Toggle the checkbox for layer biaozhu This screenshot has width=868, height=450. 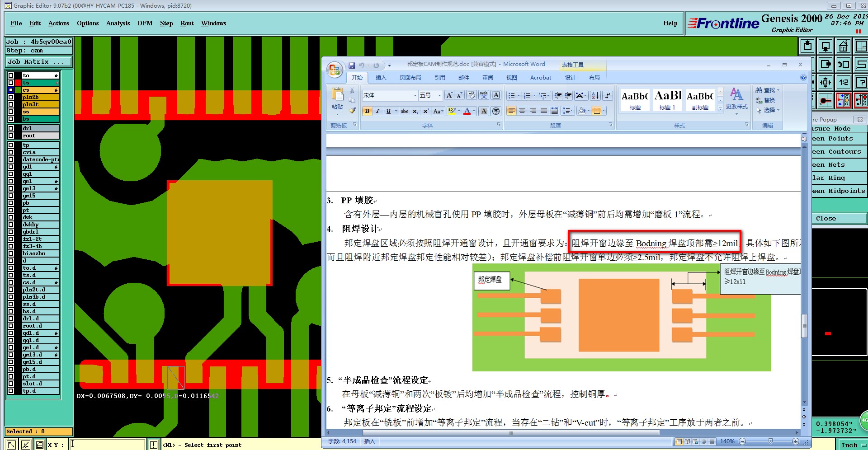point(11,253)
